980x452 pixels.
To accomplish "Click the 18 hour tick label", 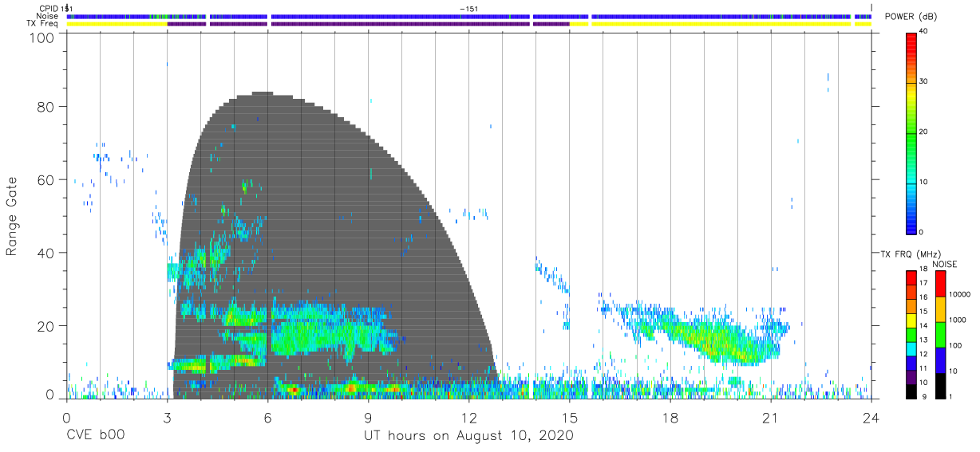I will pyautogui.click(x=670, y=418).
